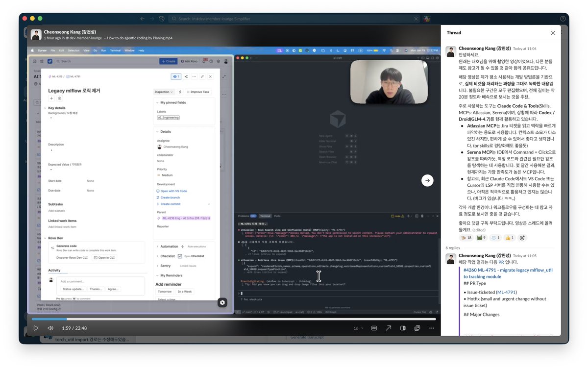The image size is (588, 369).
Task: Open the 1x playback speed dropdown
Action: [x=359, y=328]
